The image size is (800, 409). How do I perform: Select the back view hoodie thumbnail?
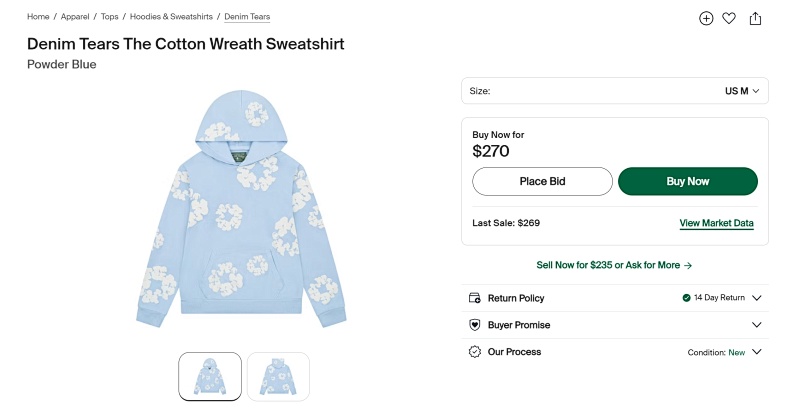point(279,376)
